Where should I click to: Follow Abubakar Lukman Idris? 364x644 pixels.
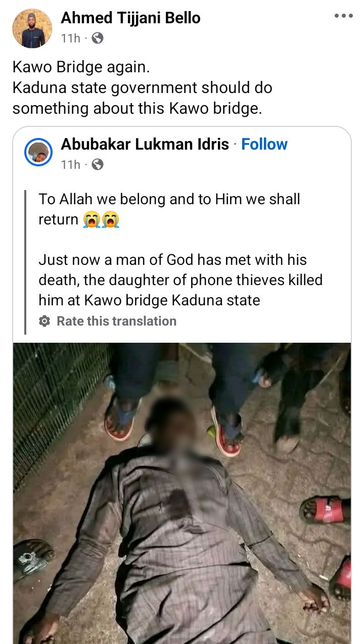tap(264, 144)
